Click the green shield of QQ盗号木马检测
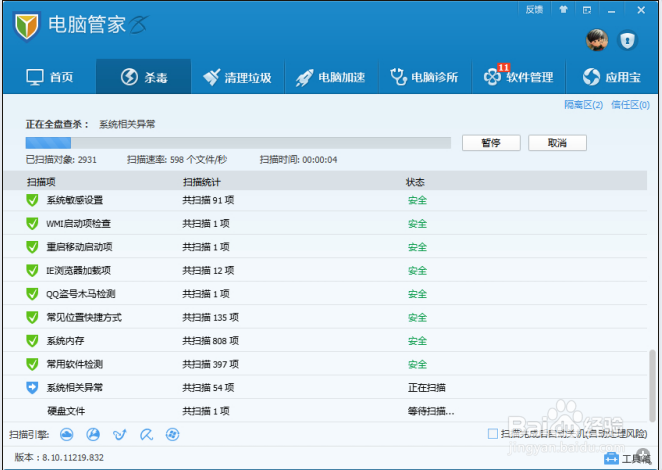 click(x=32, y=294)
